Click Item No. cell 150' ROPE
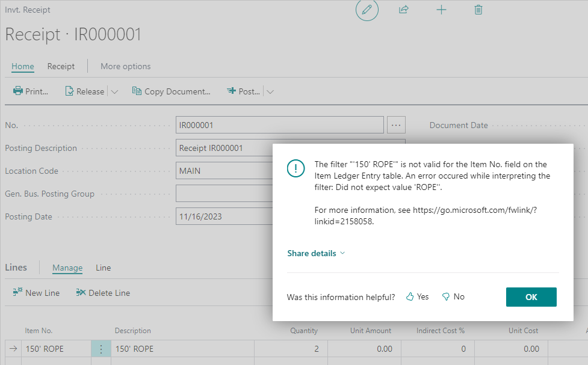The image size is (588, 365). [56, 349]
